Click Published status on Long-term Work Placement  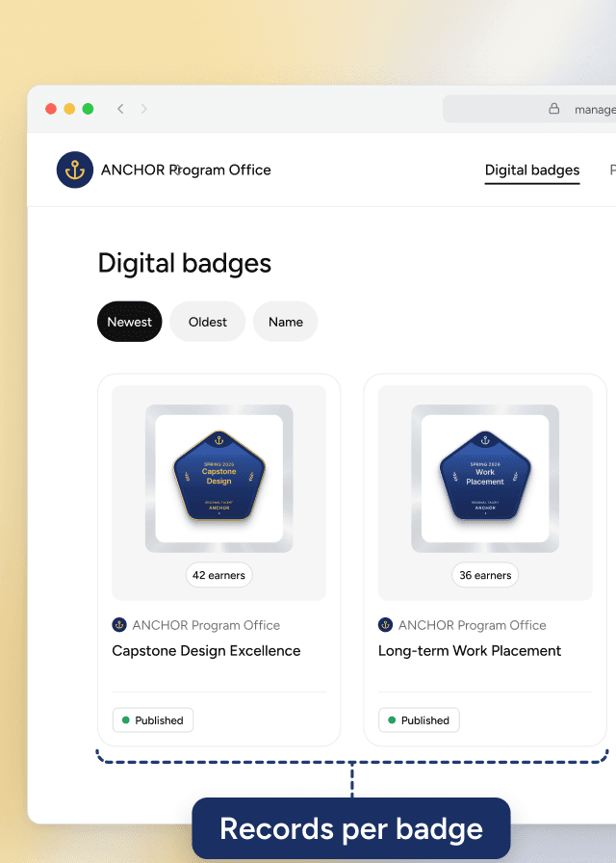click(419, 719)
